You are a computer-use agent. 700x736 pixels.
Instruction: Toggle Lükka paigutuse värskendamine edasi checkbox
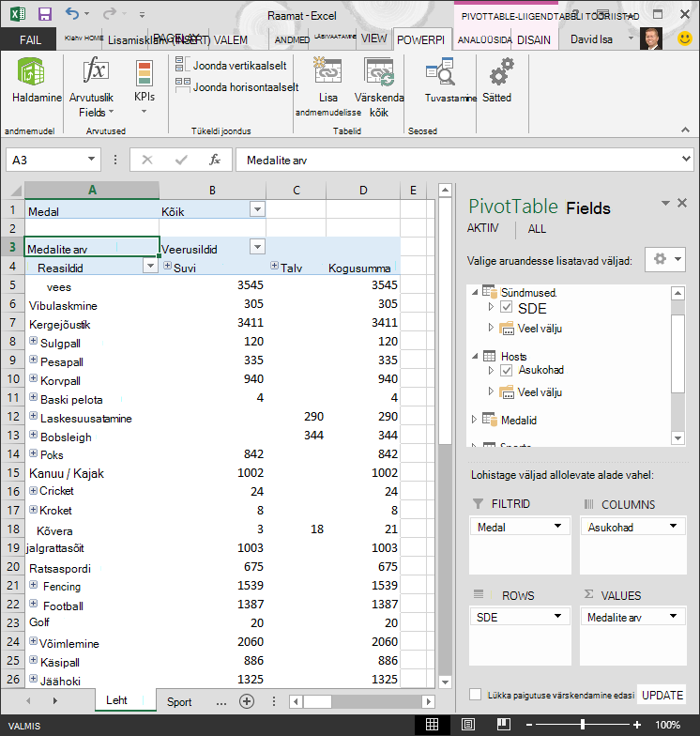[475, 695]
